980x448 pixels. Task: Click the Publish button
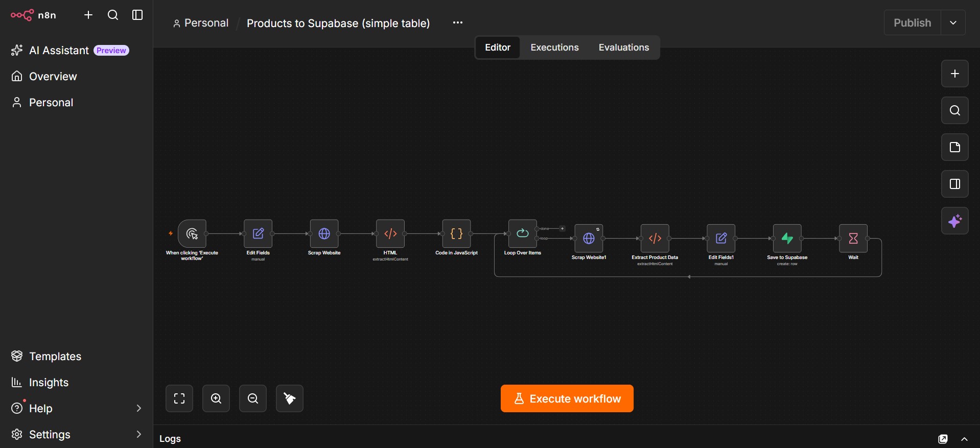click(x=913, y=22)
